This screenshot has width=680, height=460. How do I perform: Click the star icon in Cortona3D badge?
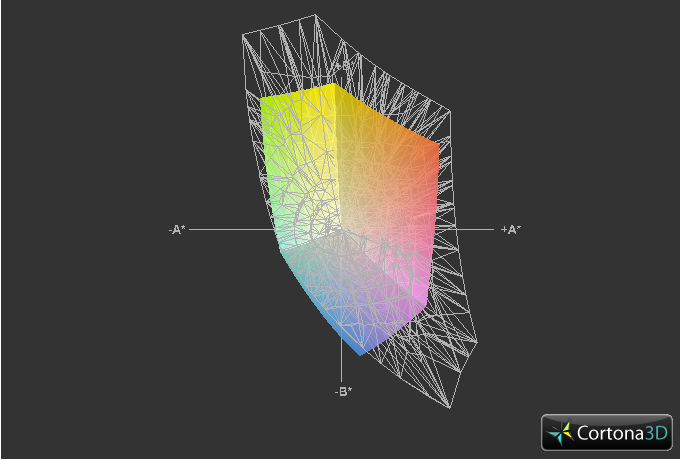click(x=560, y=433)
